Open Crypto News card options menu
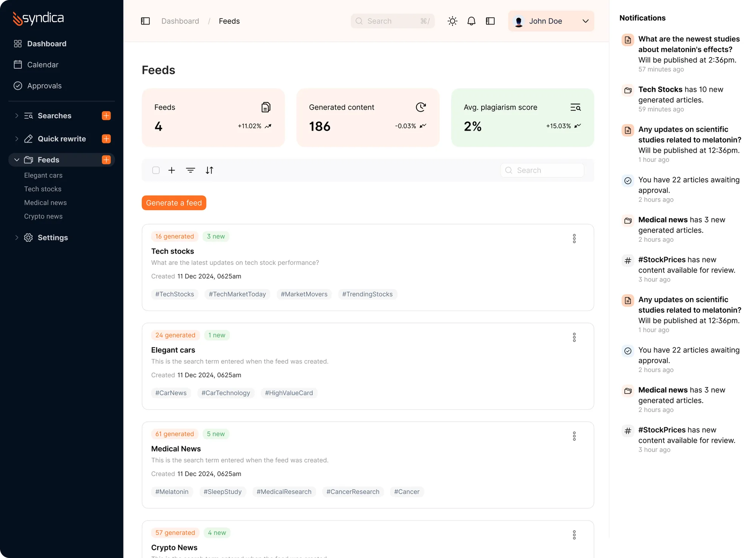Screen dimensions: 756x558 (574, 535)
